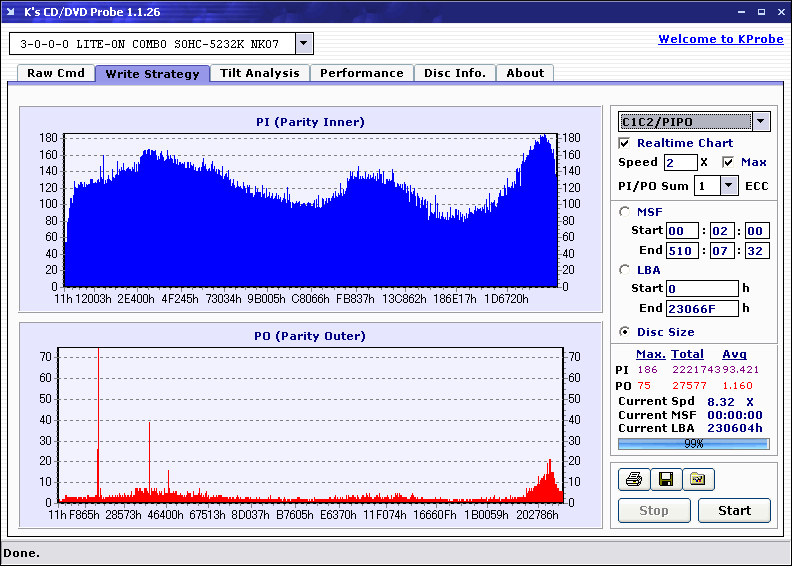This screenshot has height=566, width=792.
Task: Click the 99% scan progress bar
Action: coord(693,443)
